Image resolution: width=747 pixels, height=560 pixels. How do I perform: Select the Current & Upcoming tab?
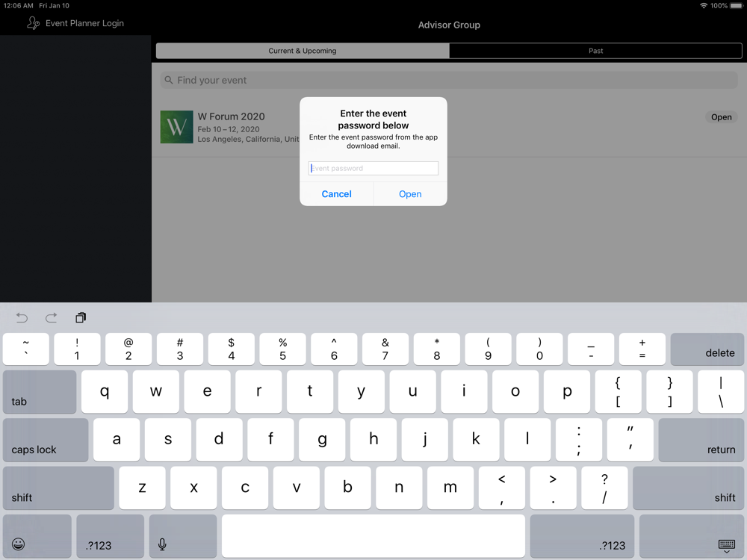click(x=303, y=51)
